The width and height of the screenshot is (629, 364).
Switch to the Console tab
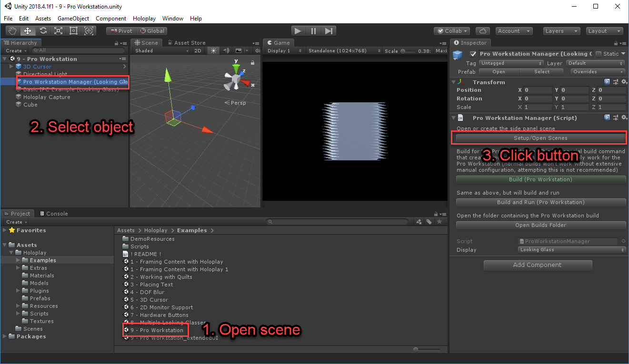click(53, 214)
